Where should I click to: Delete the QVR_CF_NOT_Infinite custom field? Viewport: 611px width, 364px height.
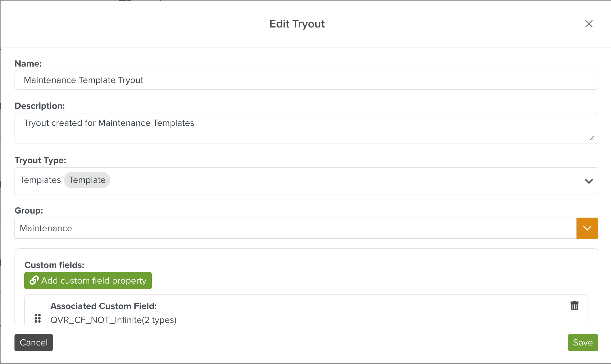click(x=574, y=306)
